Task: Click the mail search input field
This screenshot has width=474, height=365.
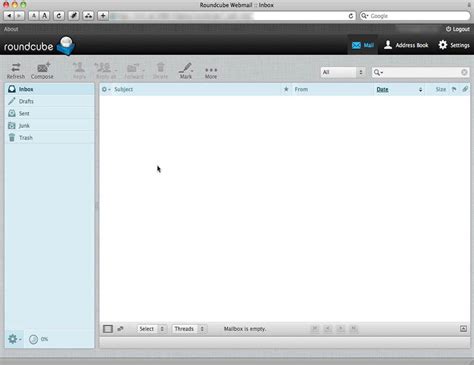Action: 422,72
